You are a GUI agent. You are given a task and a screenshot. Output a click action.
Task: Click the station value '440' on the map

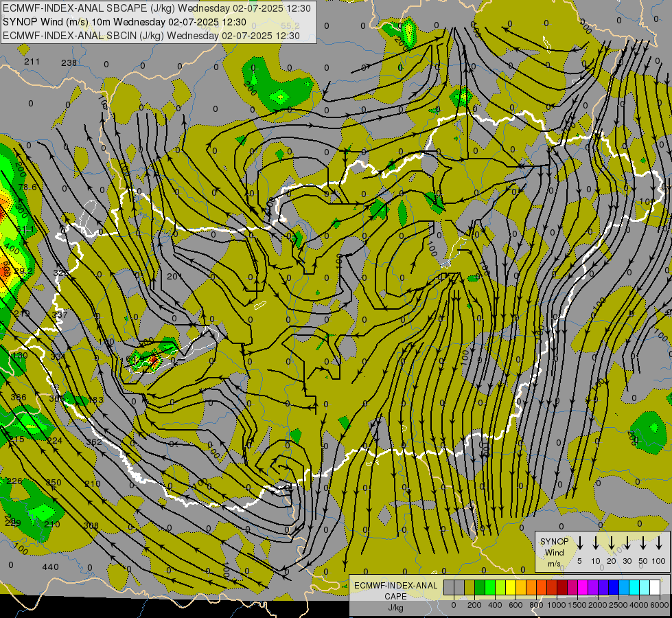50,567
